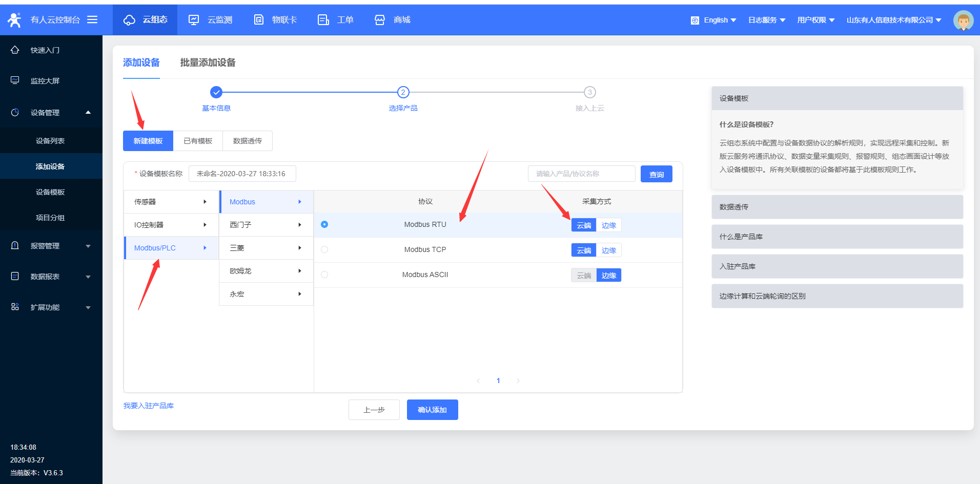Select the 已有模板 tab
Image resolution: width=980 pixels, height=484 pixels.
point(198,141)
